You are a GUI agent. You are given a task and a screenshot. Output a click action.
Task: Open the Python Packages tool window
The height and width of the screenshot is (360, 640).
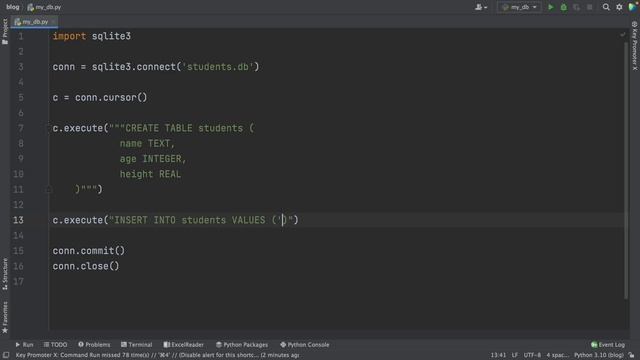pos(242,345)
